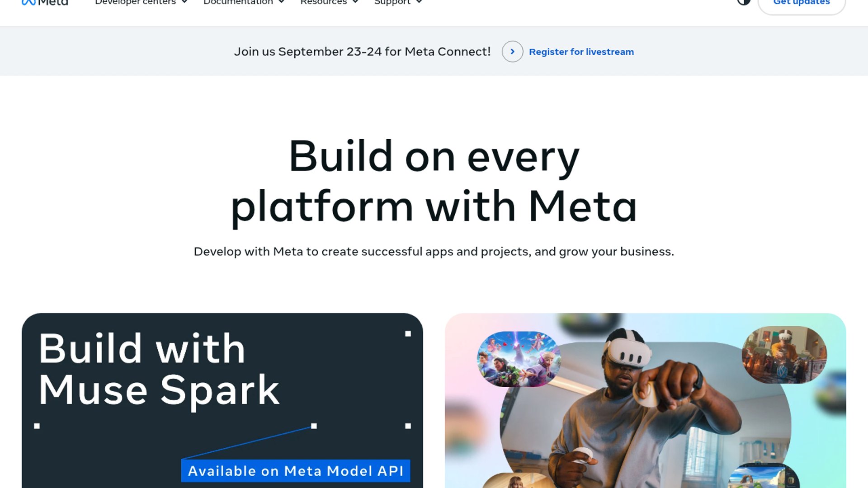Expand the Developer centers chevron
The height and width of the screenshot is (488, 868).
(x=184, y=2)
